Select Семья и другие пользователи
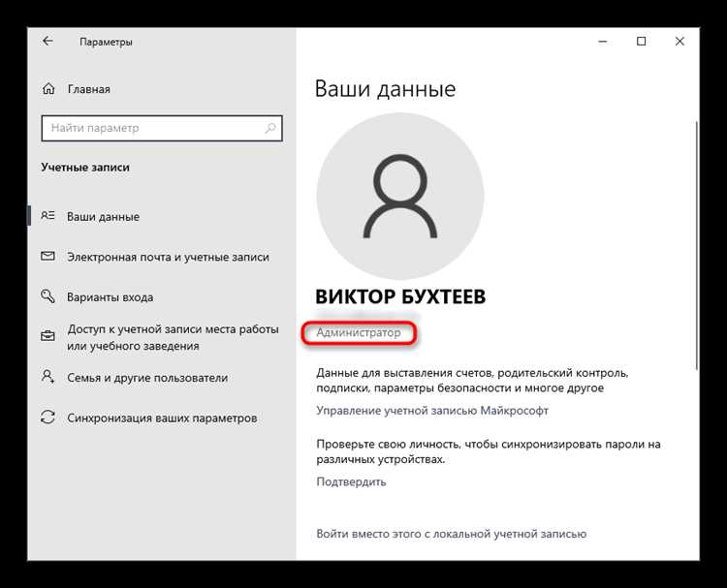This screenshot has width=727, height=588. pos(147,378)
